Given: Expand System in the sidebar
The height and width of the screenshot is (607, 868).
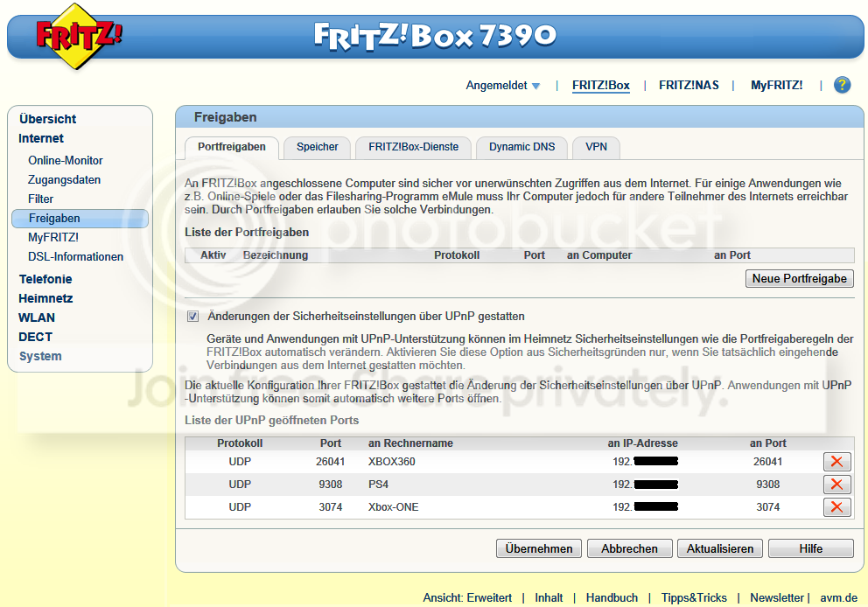Looking at the screenshot, I should pos(40,356).
